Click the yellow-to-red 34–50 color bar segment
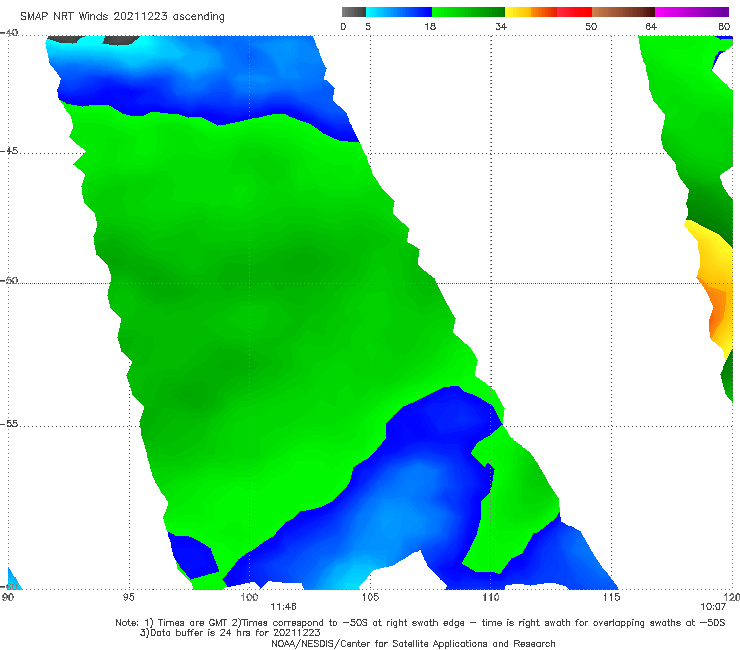This screenshot has height=650, width=740. coord(548,12)
